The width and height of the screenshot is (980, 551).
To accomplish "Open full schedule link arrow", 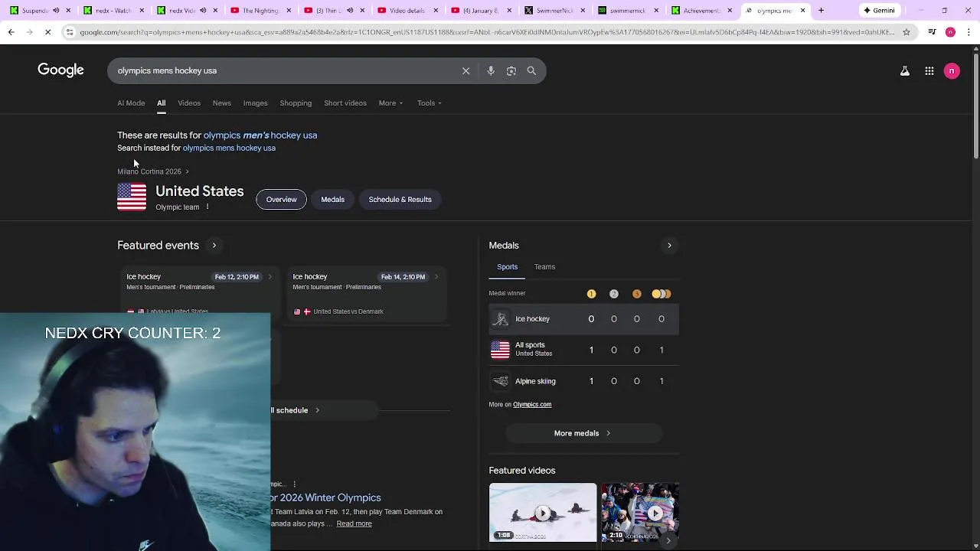I will [317, 410].
